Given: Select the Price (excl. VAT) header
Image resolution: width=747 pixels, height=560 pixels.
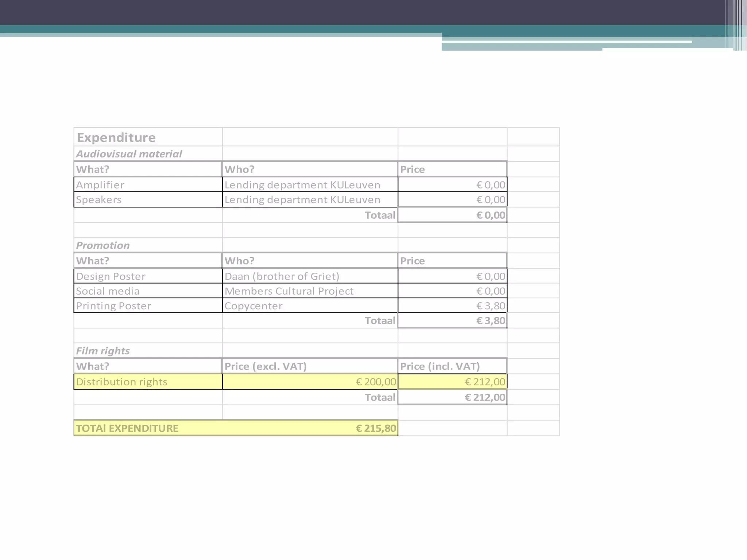Looking at the screenshot, I should 266,366.
